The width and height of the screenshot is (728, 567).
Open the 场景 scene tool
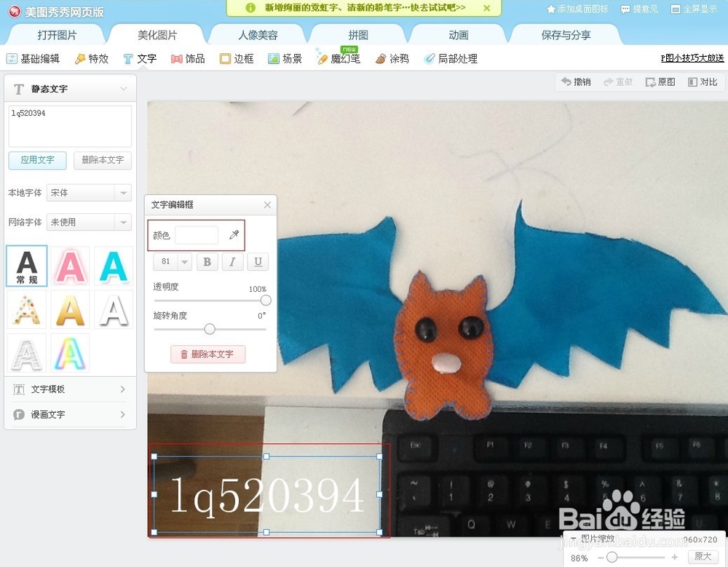pos(285,58)
